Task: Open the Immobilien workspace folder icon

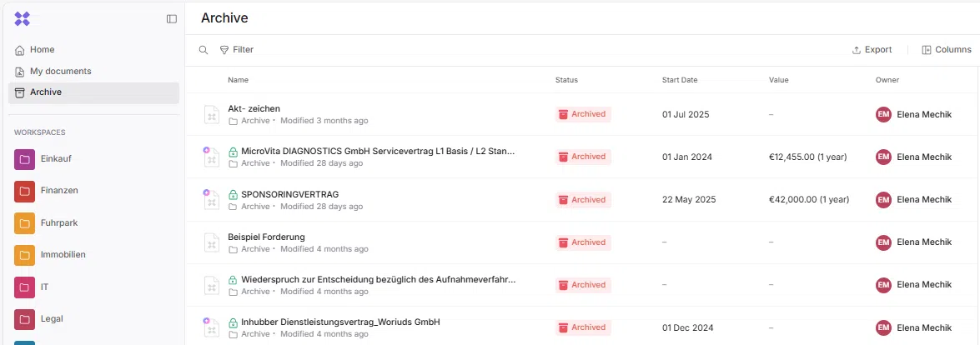Action: pos(24,254)
